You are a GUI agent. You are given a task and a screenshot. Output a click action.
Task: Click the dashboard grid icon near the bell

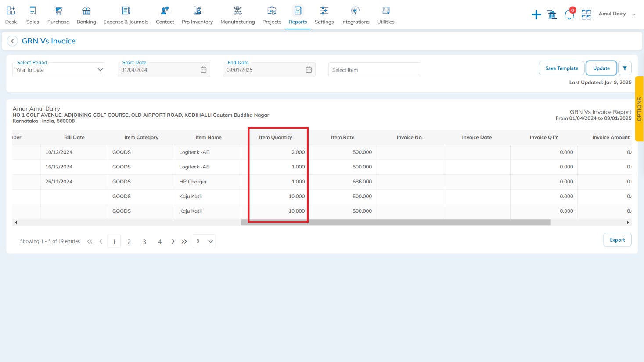click(586, 15)
